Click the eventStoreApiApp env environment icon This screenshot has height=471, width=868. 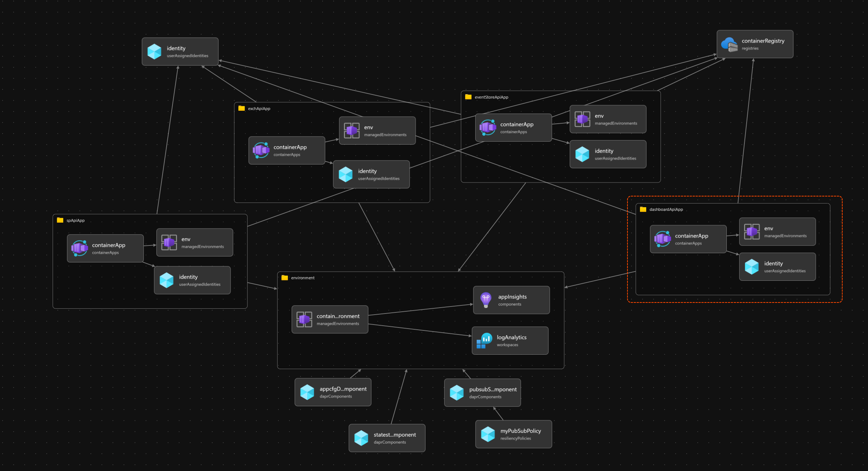582,119
